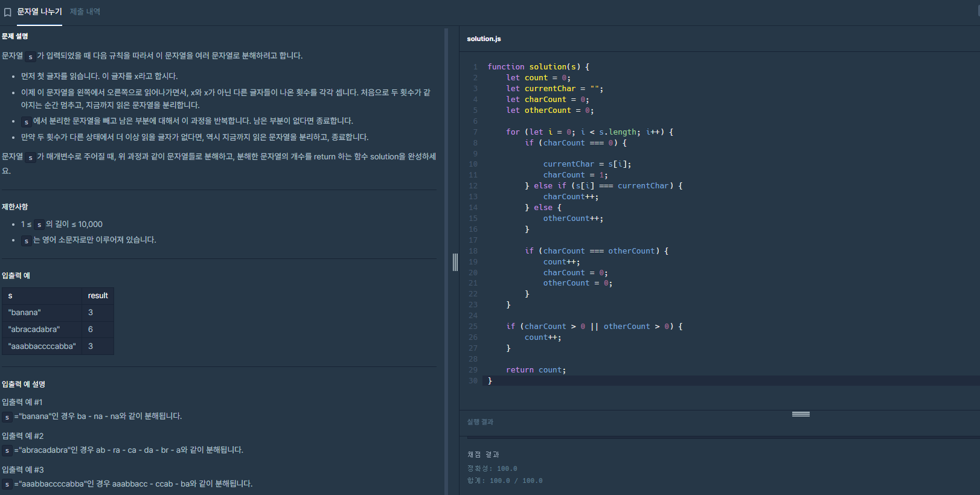
Task: Click the result column header
Action: 98,296
